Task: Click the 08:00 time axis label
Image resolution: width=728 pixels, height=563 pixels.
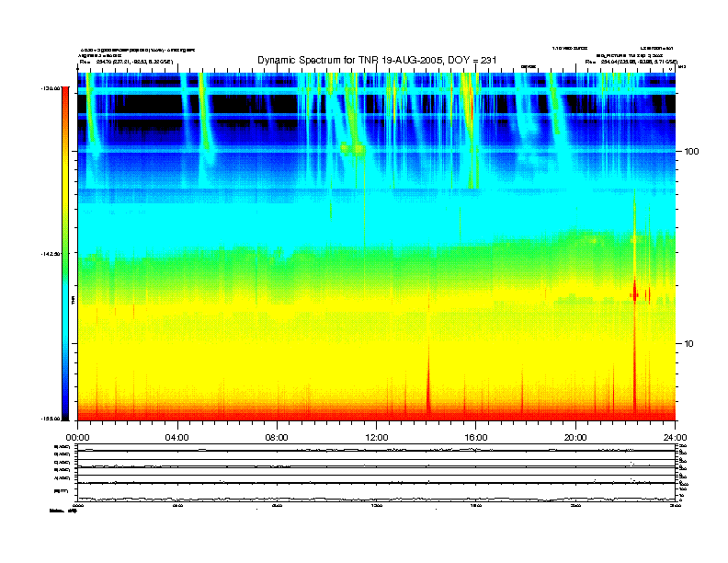Action: (278, 438)
